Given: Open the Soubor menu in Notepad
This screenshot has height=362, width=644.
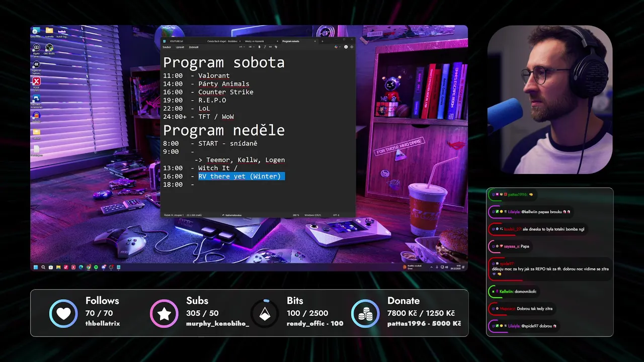Looking at the screenshot, I should [x=167, y=47].
